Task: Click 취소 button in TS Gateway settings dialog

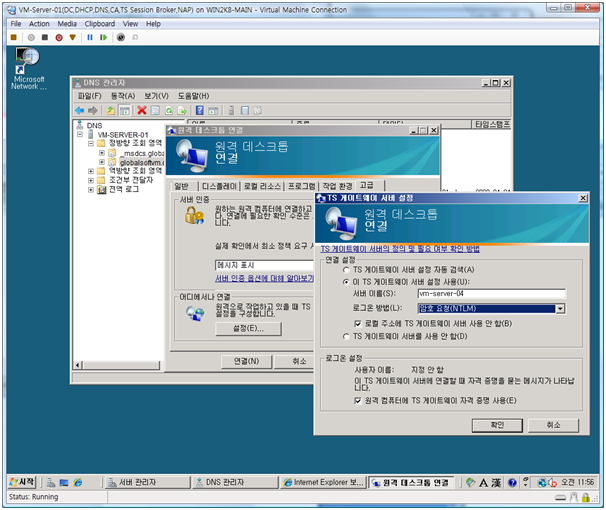Action: (x=553, y=425)
